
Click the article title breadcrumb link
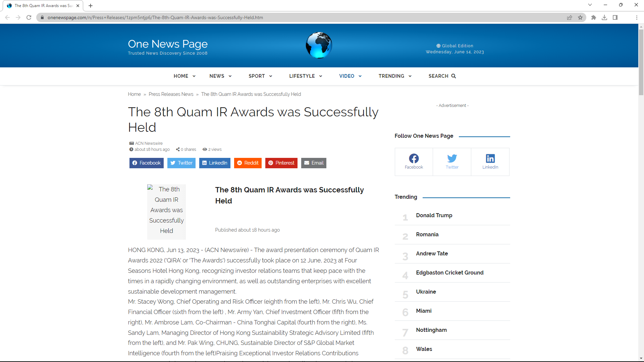251,94
